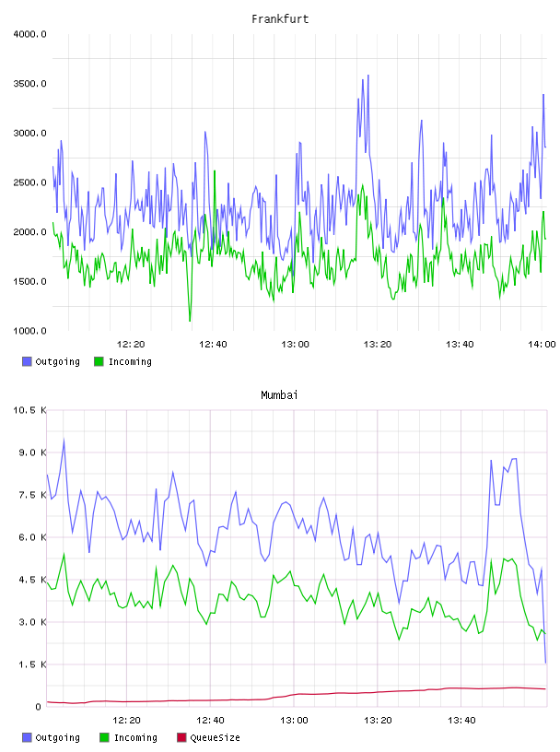This screenshot has height=752, width=560.
Task: Click the red QueueSize swatch in Mumbai legend
Action: pyautogui.click(x=181, y=737)
